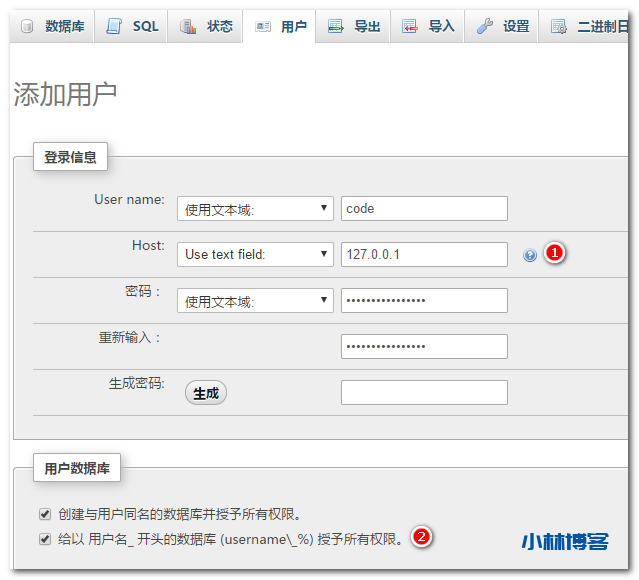
Task: Click the 重新输入 label
Action: click(129, 337)
